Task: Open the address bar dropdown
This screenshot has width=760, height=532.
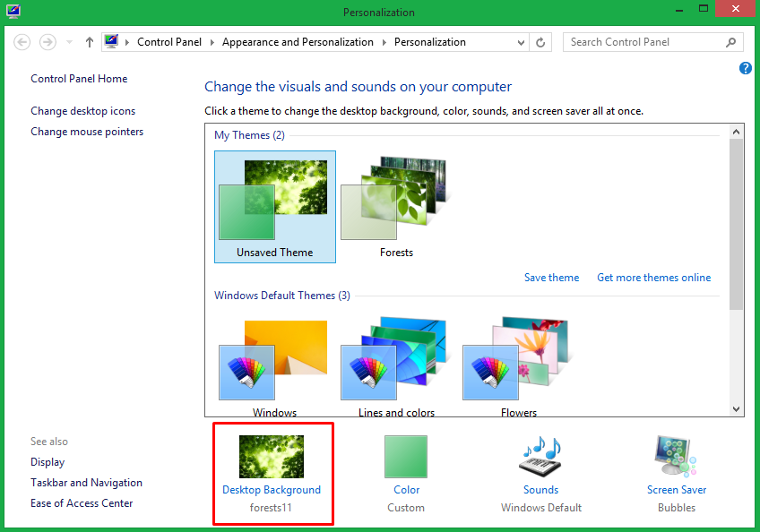Action: pos(521,41)
